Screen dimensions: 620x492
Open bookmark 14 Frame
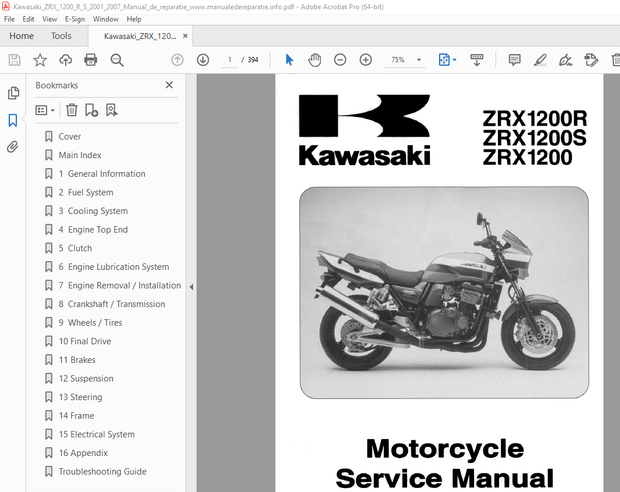pyautogui.click(x=77, y=415)
